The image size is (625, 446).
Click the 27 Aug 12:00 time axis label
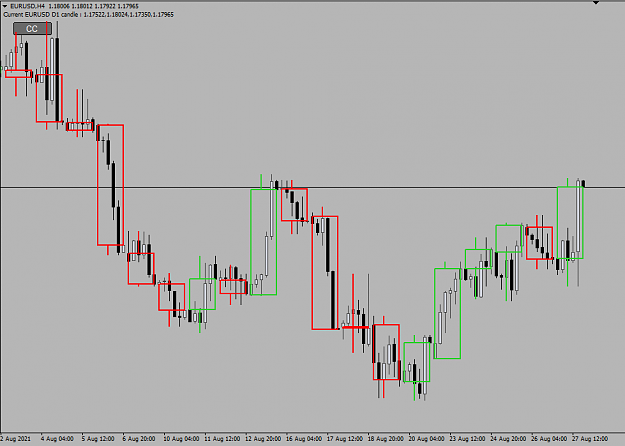coord(590,439)
